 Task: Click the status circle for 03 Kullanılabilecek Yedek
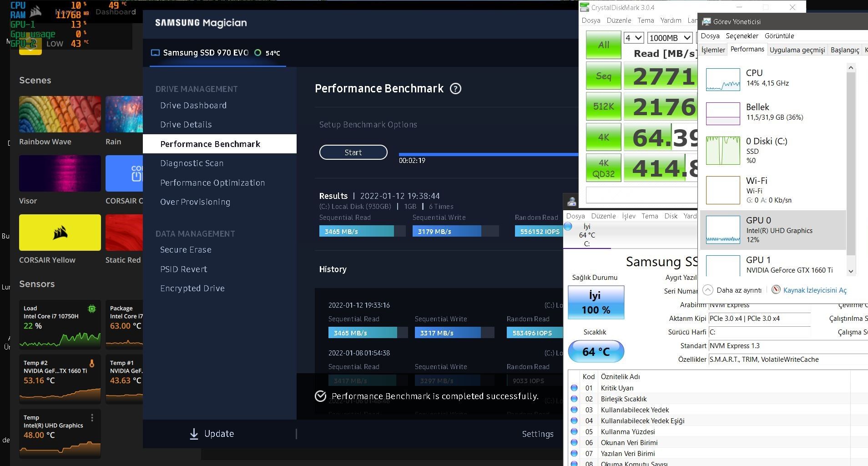click(574, 410)
